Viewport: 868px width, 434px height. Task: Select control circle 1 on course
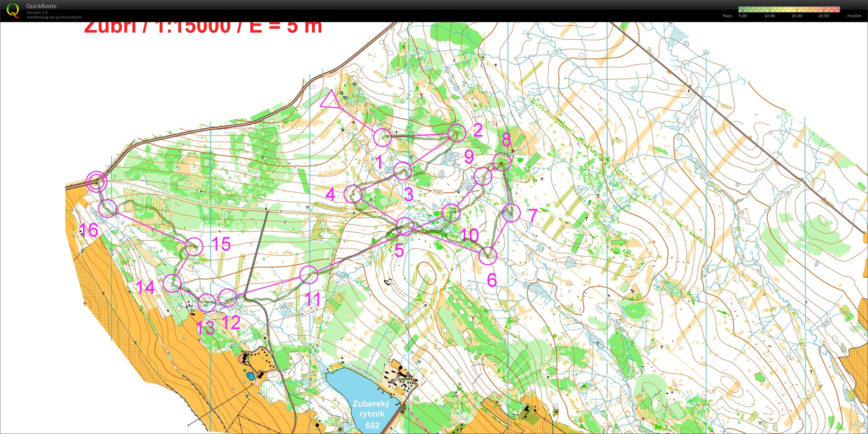coord(383,137)
